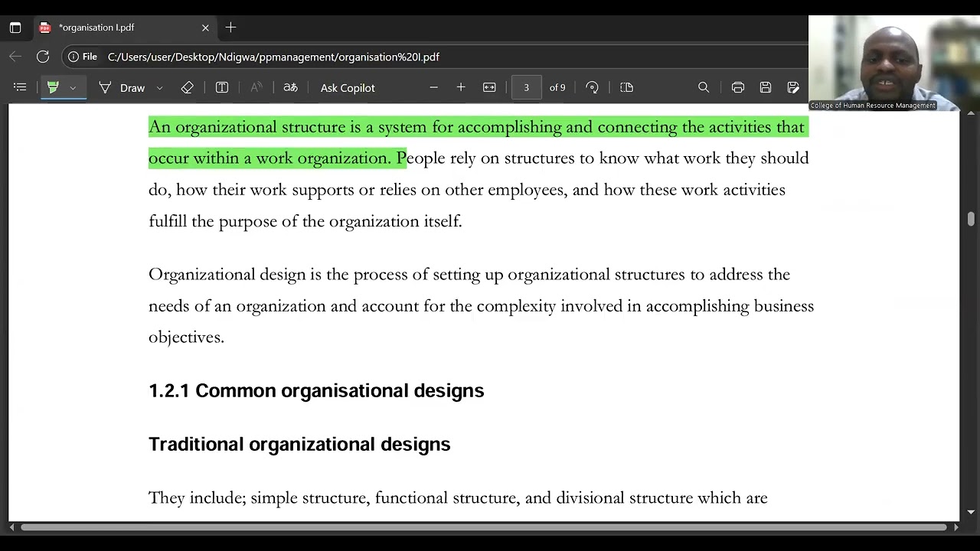
Task: Click the vertical scrollbar thumb
Action: (x=971, y=220)
